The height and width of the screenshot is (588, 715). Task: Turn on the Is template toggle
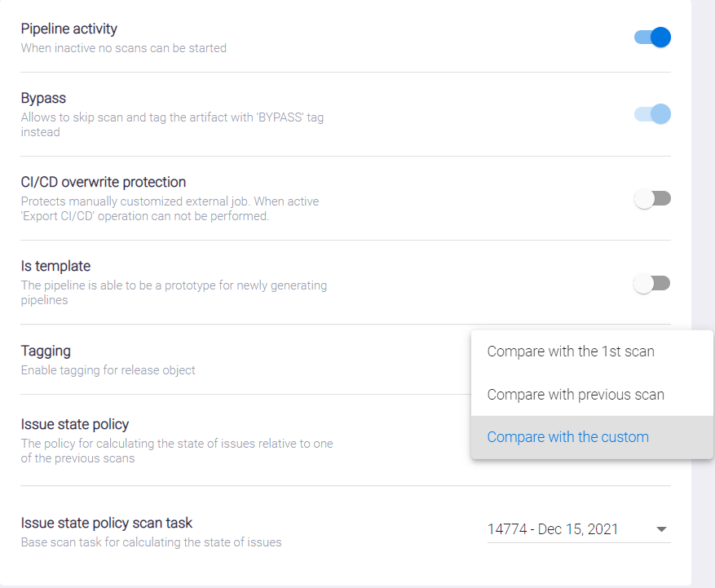[652, 283]
